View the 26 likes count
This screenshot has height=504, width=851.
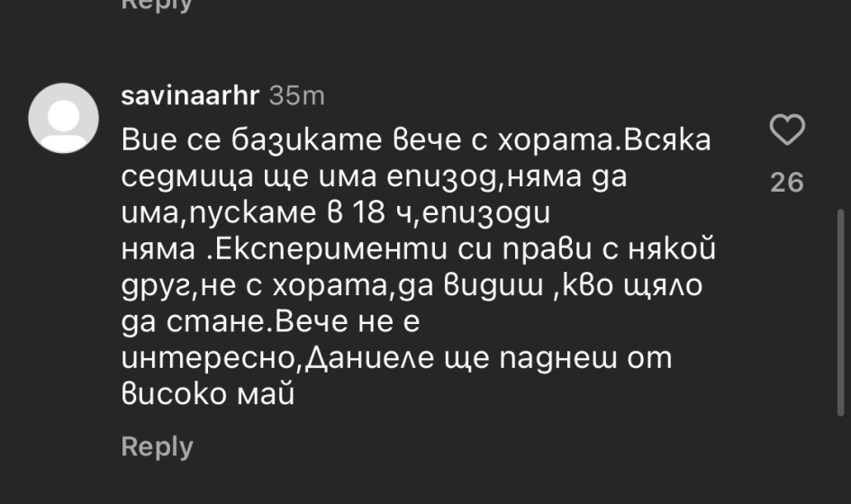pos(787,183)
